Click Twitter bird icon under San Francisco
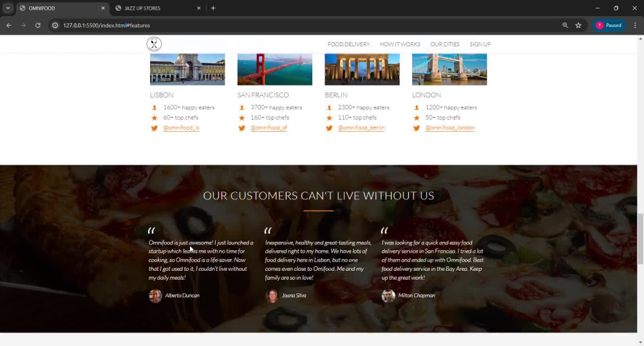644x346 pixels. pos(242,128)
